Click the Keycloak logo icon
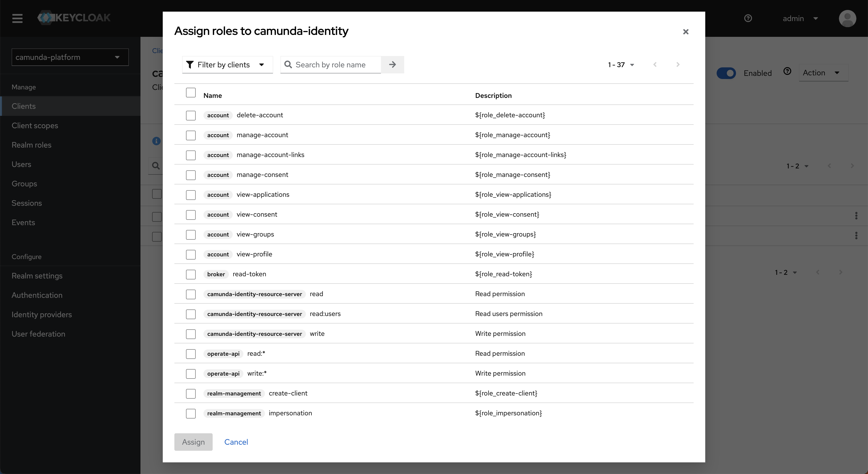868x474 pixels. point(46,17)
